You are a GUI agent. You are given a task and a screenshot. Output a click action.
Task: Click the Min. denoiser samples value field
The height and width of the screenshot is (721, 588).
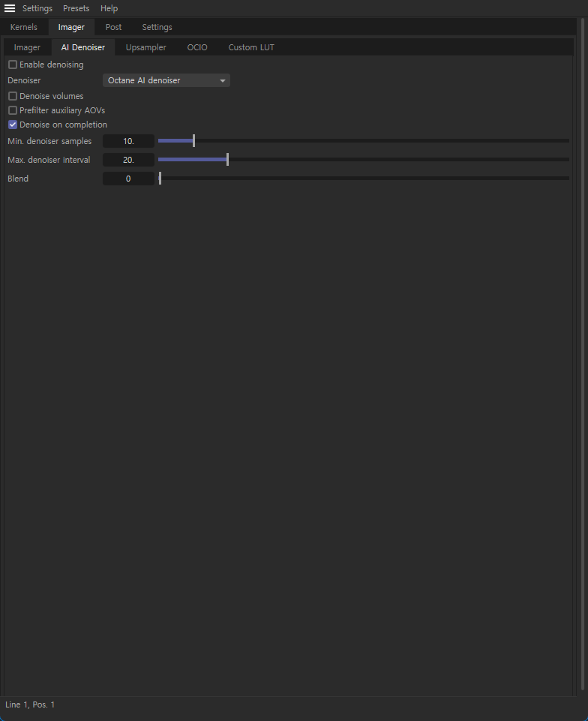click(128, 141)
